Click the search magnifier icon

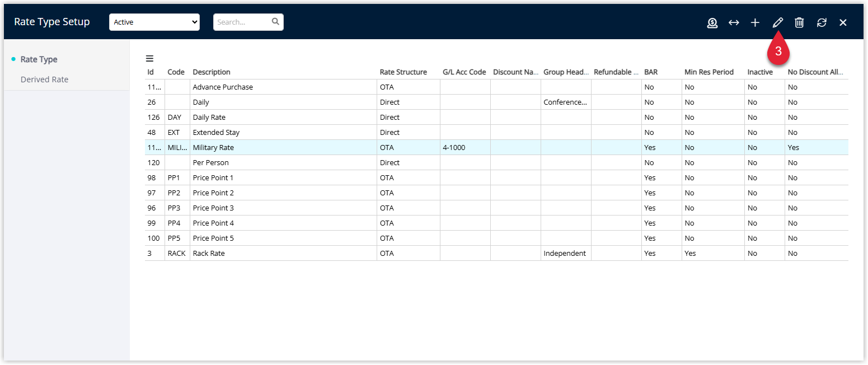pos(275,22)
